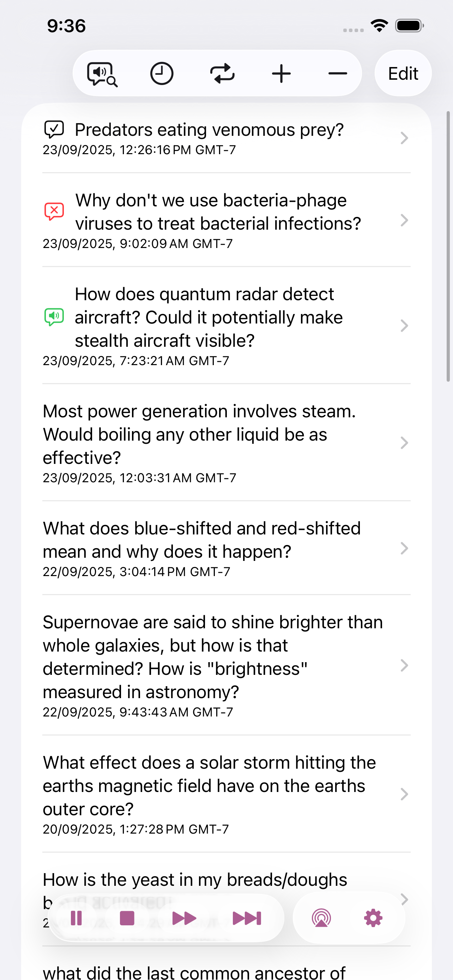Expand the Supernovae brightness question chevron
The image size is (453, 980).
(x=404, y=665)
